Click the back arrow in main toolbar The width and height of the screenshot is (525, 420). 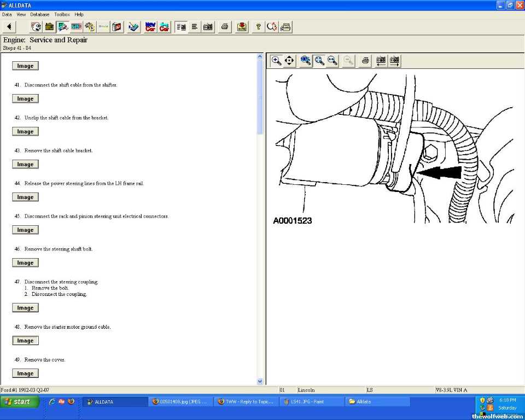pyautogui.click(x=9, y=27)
